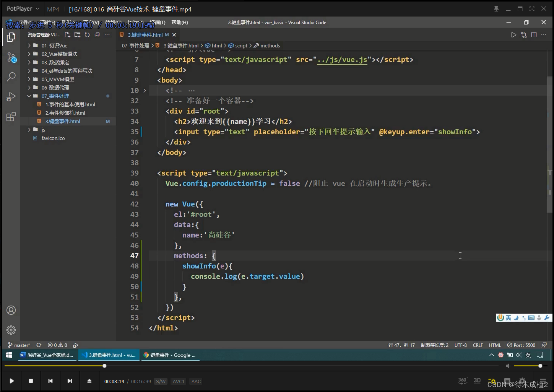The height and width of the screenshot is (392, 554).
Task: Open the Explorer more actions ellipsis
Action: click(x=107, y=35)
